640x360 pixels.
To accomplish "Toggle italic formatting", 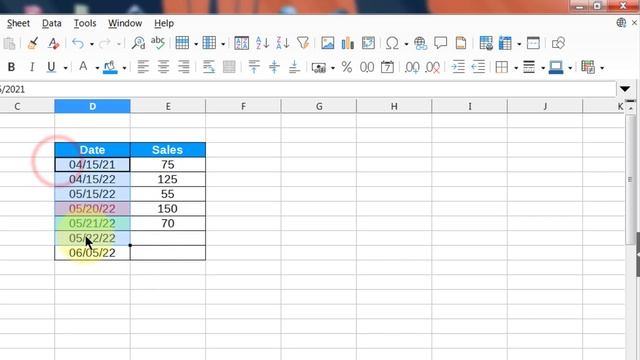I will (31, 67).
